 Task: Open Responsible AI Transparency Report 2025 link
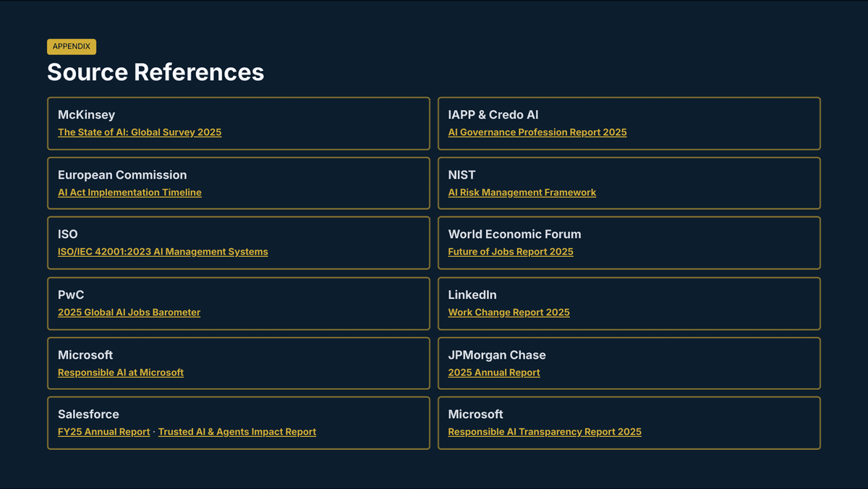point(545,432)
